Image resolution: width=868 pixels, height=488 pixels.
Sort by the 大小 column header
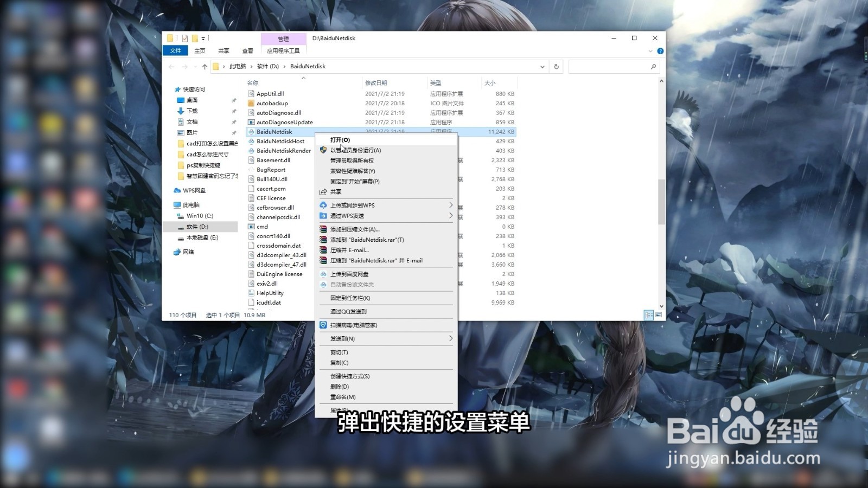[490, 83]
